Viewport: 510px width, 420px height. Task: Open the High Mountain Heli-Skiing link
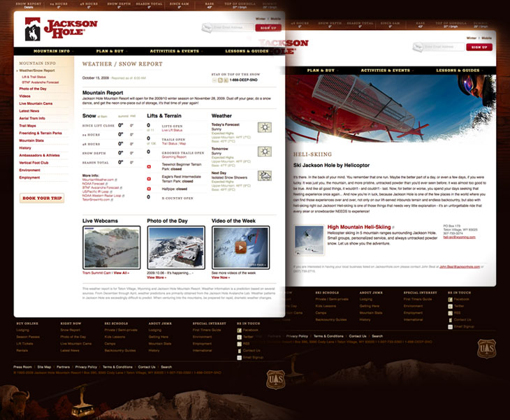point(359,227)
